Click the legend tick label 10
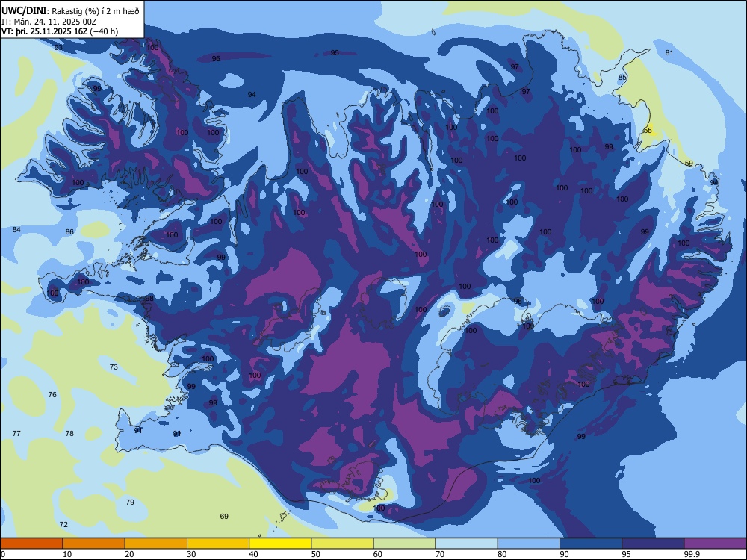This screenshot has width=747, height=560. pyautogui.click(x=67, y=554)
